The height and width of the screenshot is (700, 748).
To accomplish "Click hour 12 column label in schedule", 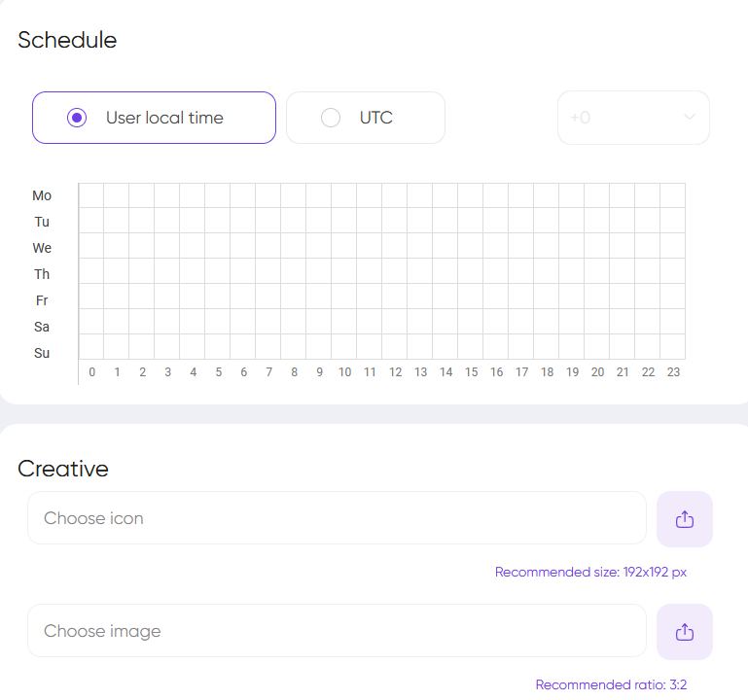I will [x=395, y=372].
